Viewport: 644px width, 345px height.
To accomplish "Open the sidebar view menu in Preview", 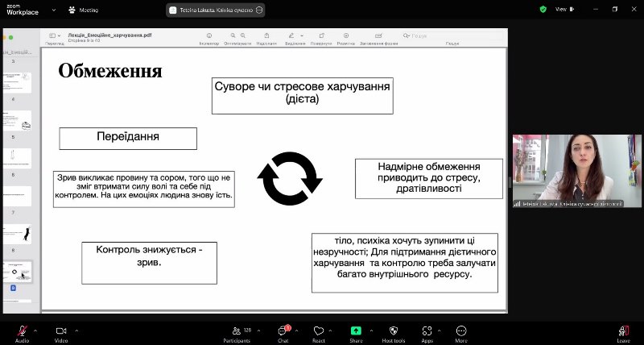I will click(55, 35).
